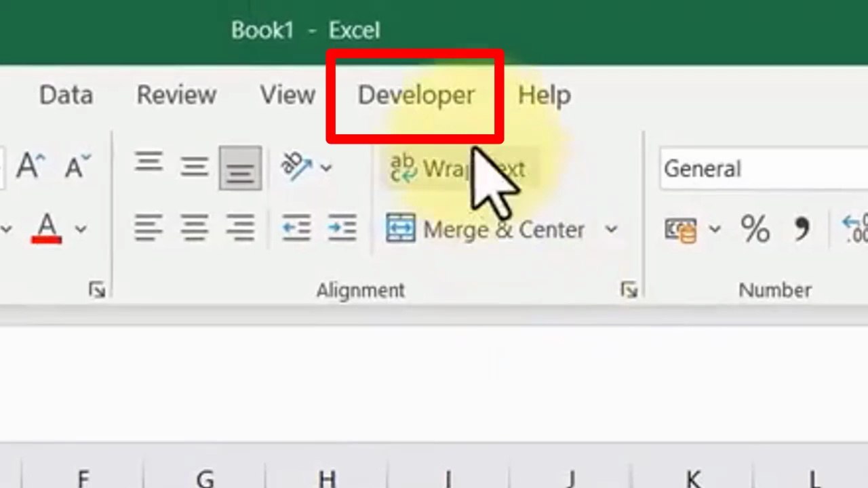Click Decrease Font Size icon
Image resolution: width=868 pixels, height=488 pixels.
(x=77, y=166)
